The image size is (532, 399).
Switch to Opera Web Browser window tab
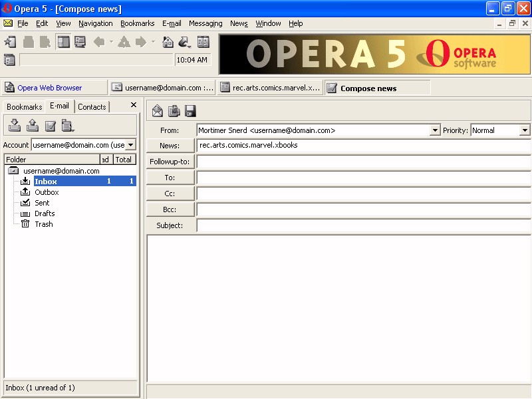[x=55, y=88]
